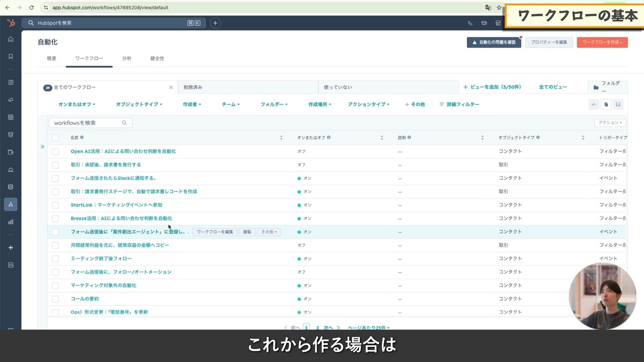Screen dimensions: 644x362
Task: Select checkbox for ミーティング終了後フォロー row
Action: click(55, 258)
